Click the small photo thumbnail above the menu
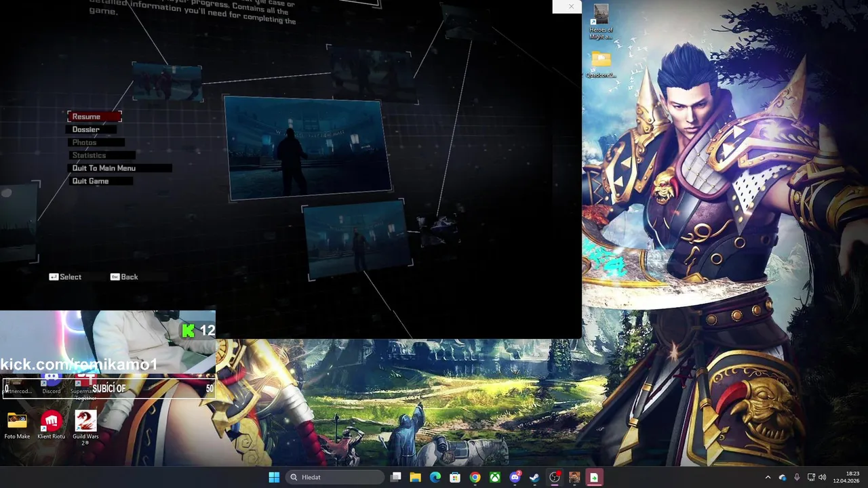This screenshot has height=488, width=868. [x=167, y=82]
